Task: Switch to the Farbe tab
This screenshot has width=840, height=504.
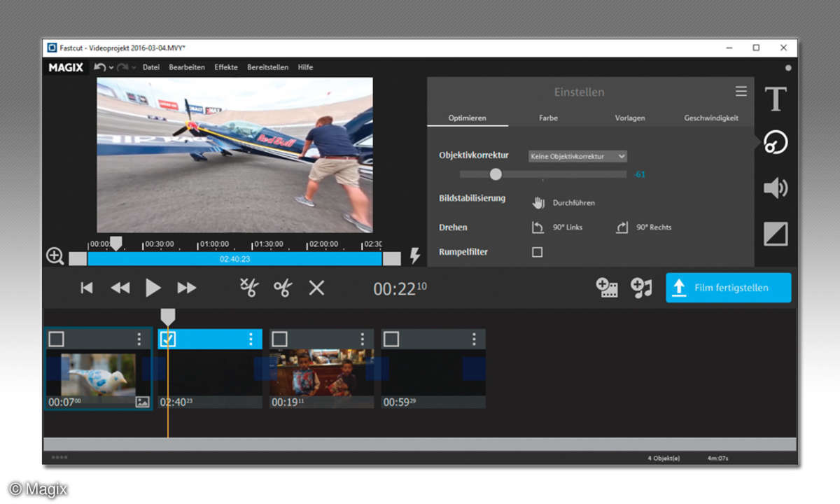Action: (x=549, y=118)
